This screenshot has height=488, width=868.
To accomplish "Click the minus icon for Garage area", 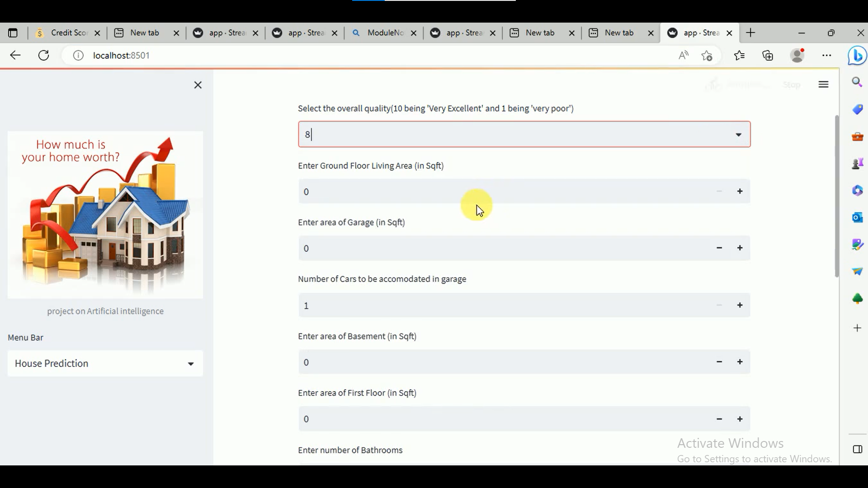I will pyautogui.click(x=720, y=248).
